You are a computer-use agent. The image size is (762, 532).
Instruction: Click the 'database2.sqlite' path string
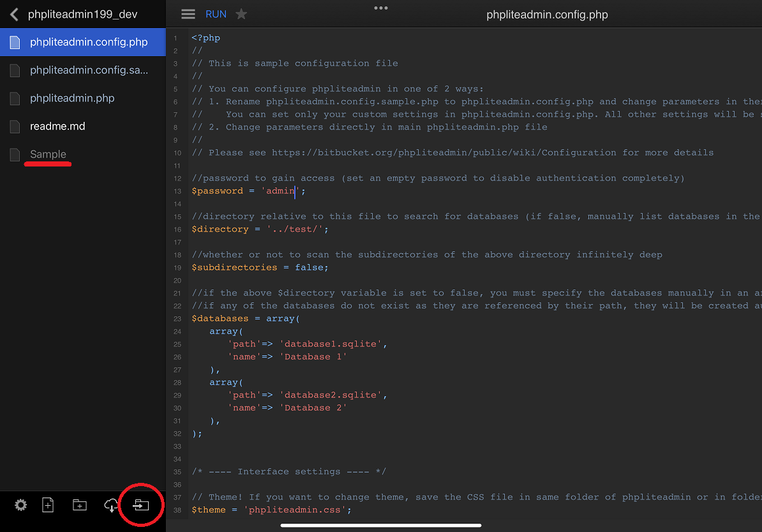331,395
